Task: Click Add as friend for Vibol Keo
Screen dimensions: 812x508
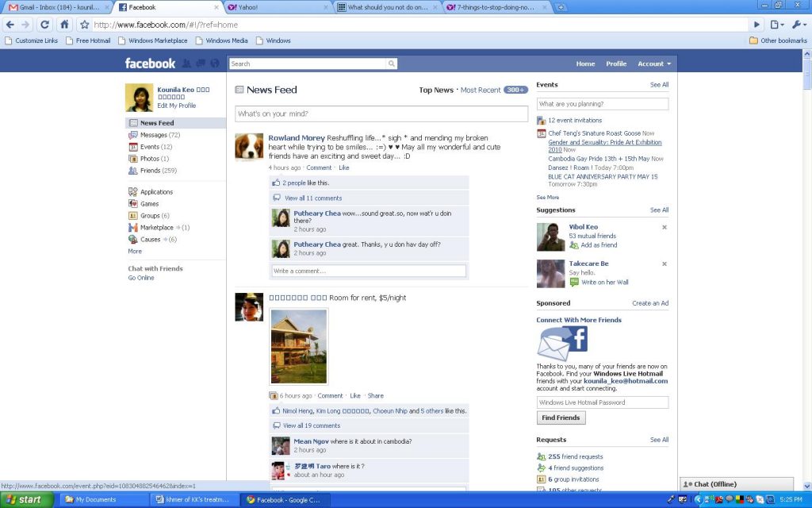Action: 599,245
